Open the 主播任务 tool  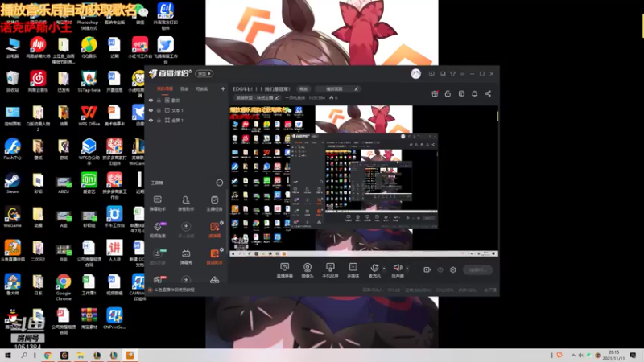[214, 204]
